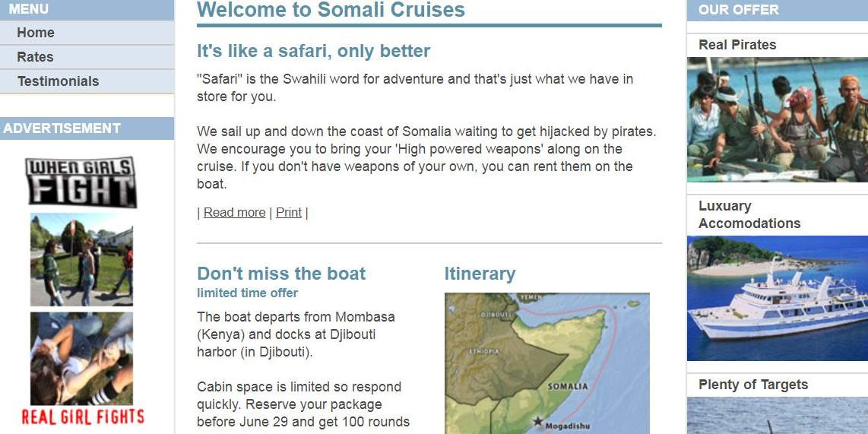
Task: Click the Luxury Accomodations heading
Action: pos(749,214)
